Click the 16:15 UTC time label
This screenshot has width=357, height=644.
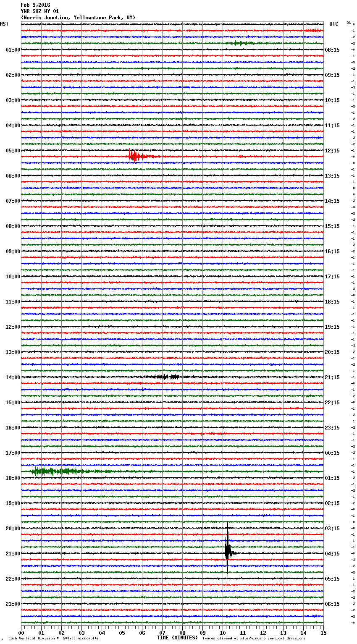pyautogui.click(x=332, y=251)
